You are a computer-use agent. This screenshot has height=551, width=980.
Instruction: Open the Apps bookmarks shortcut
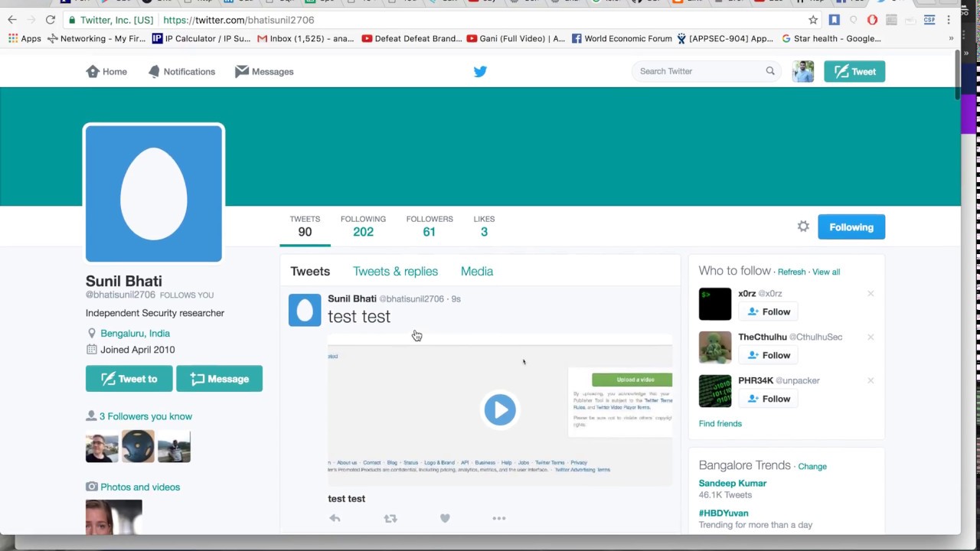coord(24,38)
